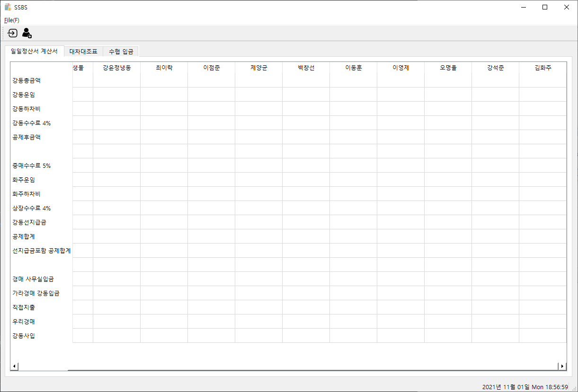Screen dimensions: 578x392
Task: Click the login arrow toolbar icon
Action: click(x=13, y=33)
